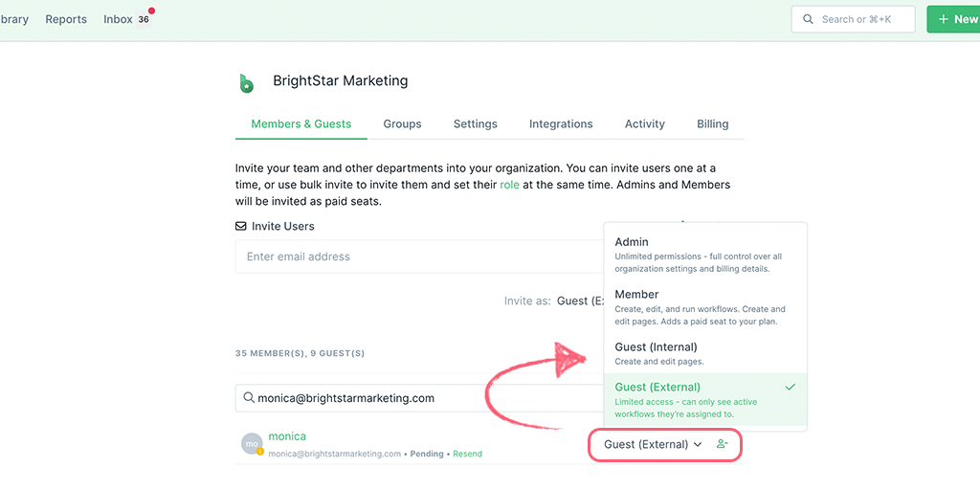Click the green New button
The height and width of the screenshot is (490, 980).
point(954,19)
